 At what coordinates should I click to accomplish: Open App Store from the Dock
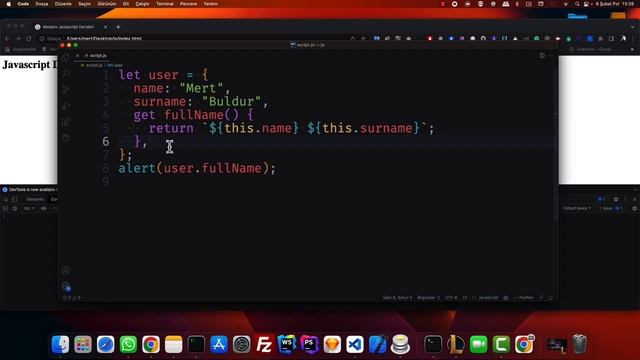point(219,344)
